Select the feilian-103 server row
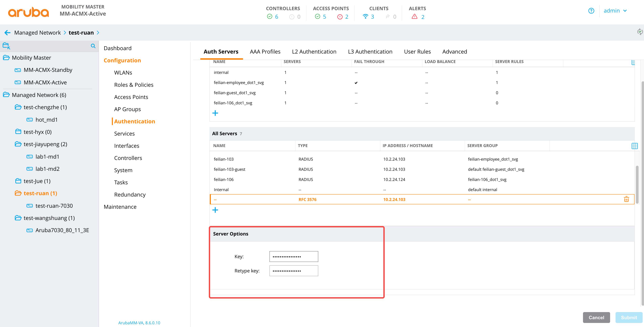This screenshot has height=327, width=644. pos(422,159)
